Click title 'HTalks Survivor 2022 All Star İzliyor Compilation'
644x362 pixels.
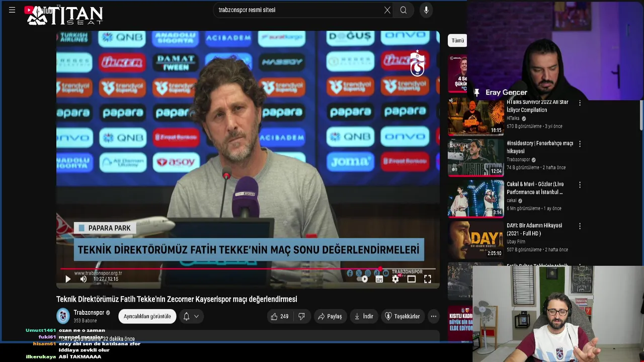pos(537,106)
